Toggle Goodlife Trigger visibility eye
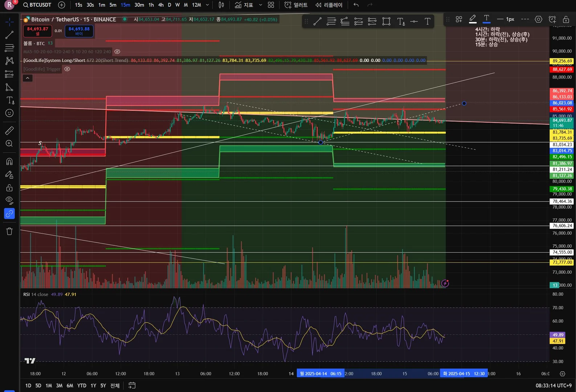Screen dimensions: 576x392 [x=67, y=69]
